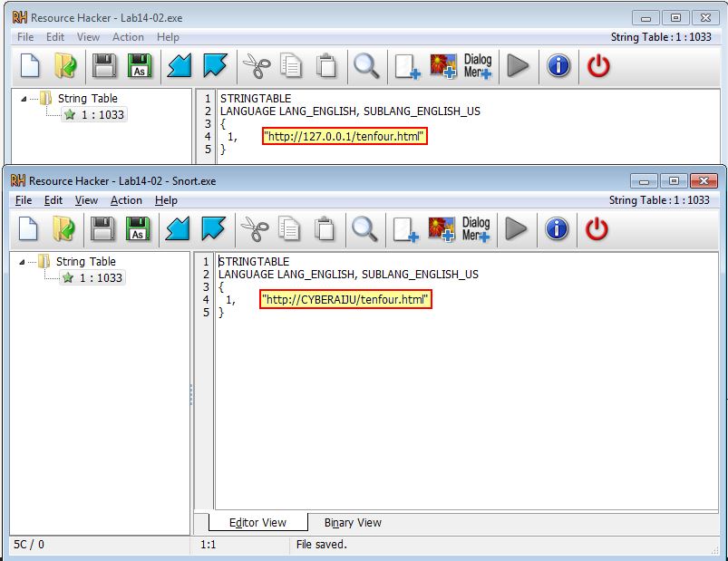The height and width of the screenshot is (561, 728).
Task: Open File menu in Snort.exe window
Action: pyautogui.click(x=24, y=200)
